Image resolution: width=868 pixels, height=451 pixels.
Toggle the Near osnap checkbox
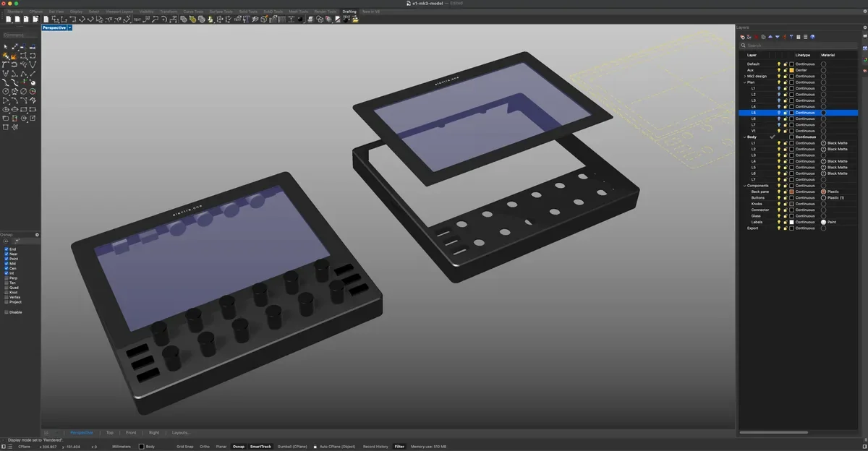click(7, 254)
